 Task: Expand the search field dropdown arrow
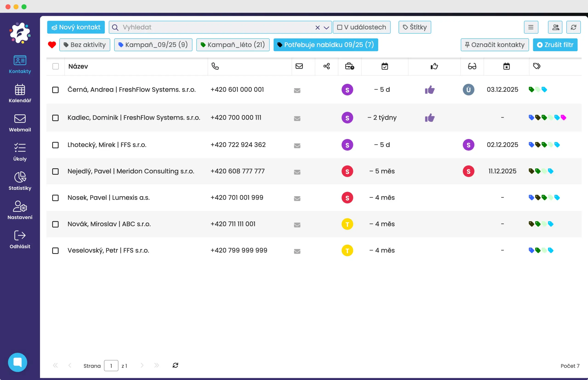pos(326,28)
